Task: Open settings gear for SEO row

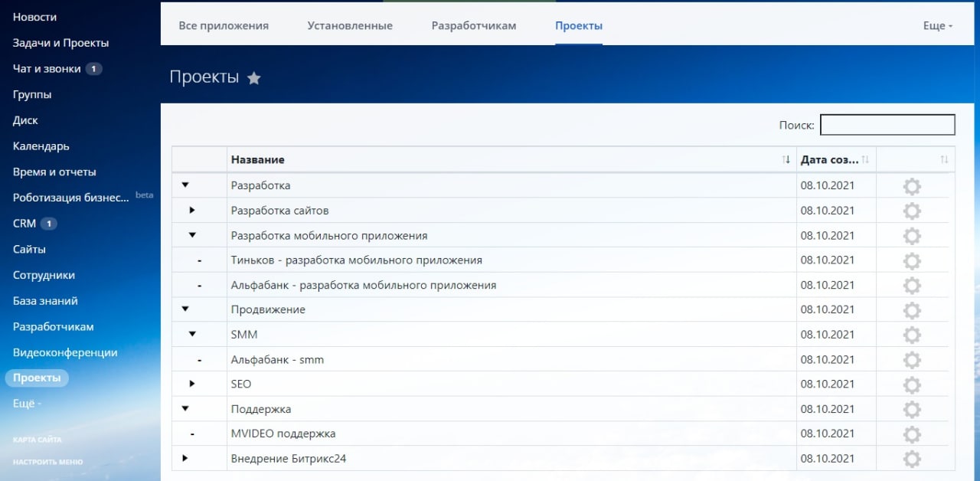Action: click(x=911, y=384)
